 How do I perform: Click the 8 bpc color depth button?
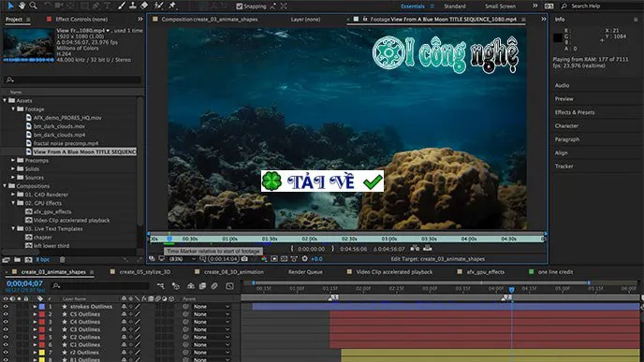[43, 259]
